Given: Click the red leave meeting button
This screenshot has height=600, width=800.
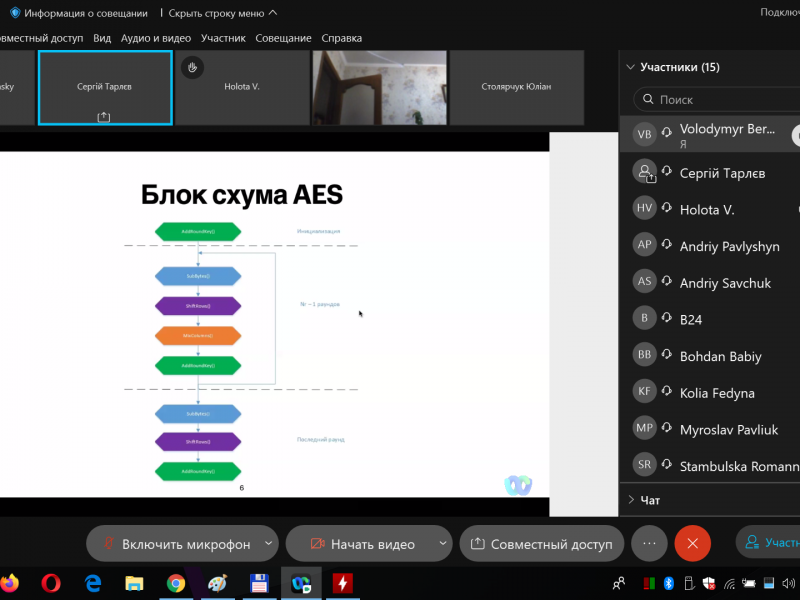Looking at the screenshot, I should (692, 543).
